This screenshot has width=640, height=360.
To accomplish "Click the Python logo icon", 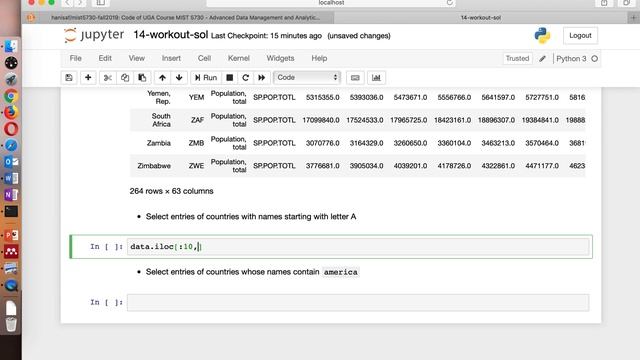I will (542, 36).
